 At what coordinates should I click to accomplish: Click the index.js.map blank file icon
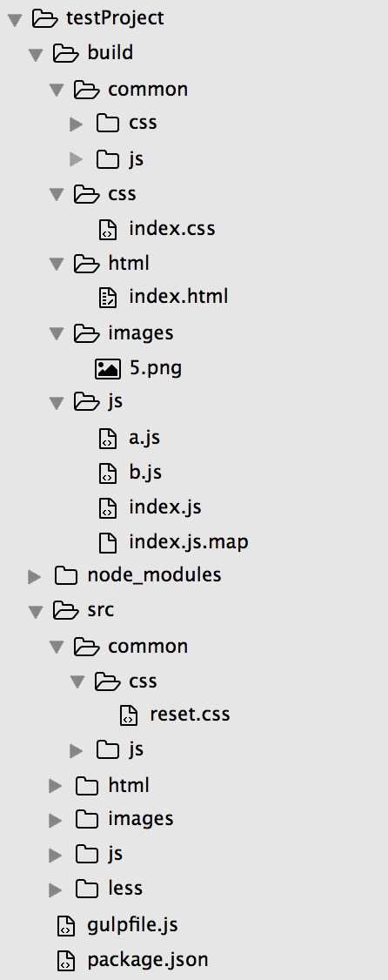108,542
